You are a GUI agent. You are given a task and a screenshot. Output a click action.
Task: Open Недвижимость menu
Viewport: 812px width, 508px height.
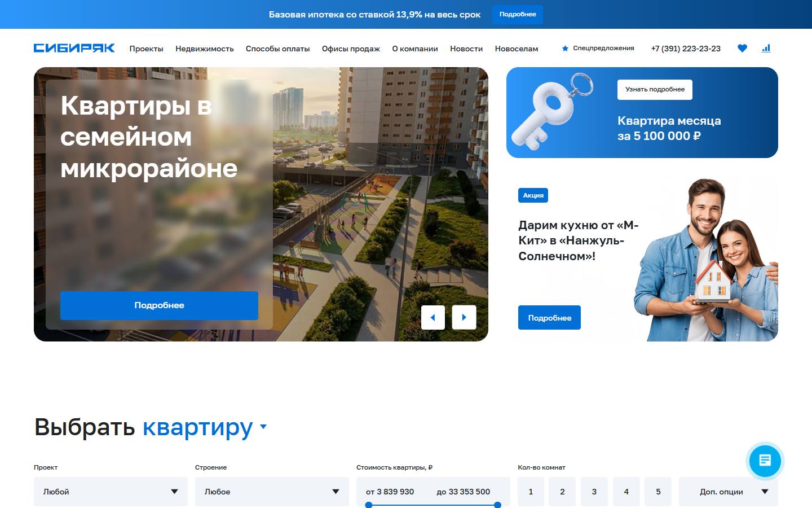[204, 49]
